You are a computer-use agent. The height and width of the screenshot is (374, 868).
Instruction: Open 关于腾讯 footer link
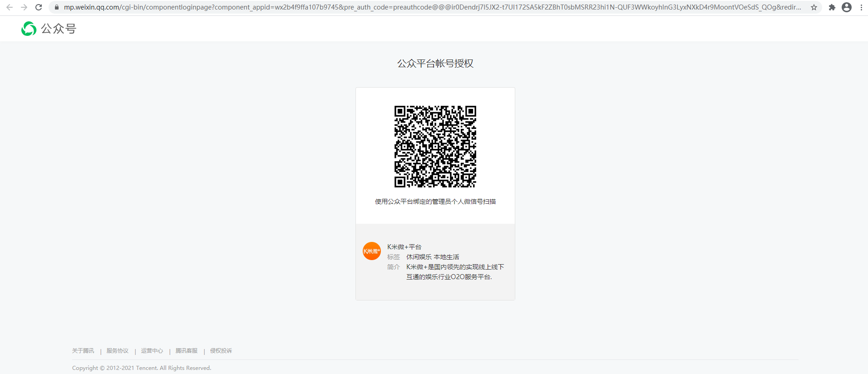click(x=83, y=351)
